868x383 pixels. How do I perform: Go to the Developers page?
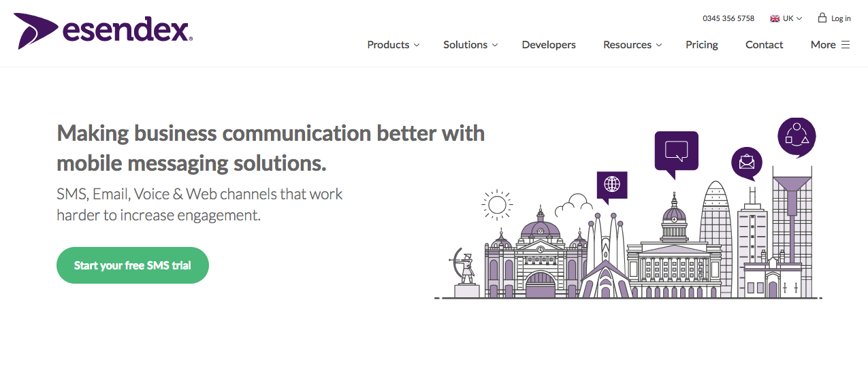[549, 45]
